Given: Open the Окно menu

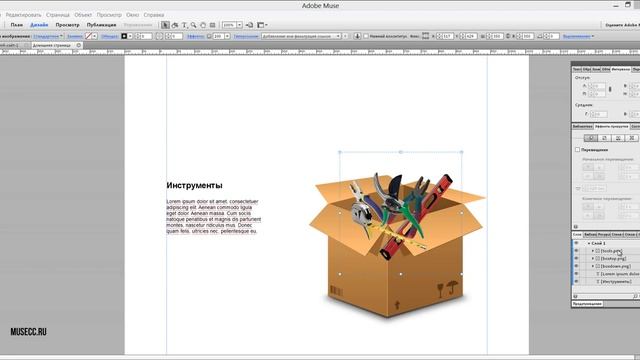Looking at the screenshot, I should click(x=132, y=15).
